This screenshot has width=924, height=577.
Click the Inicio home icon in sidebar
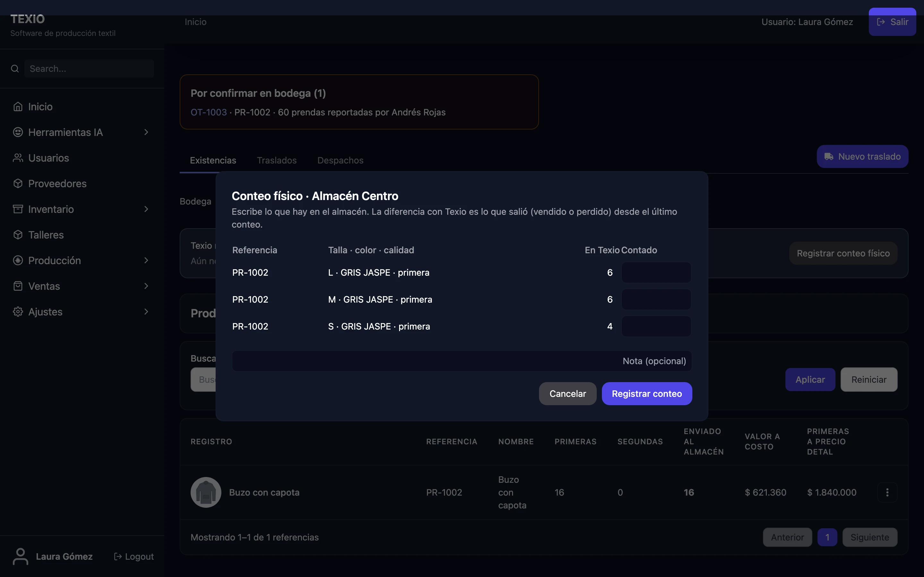coord(18,106)
